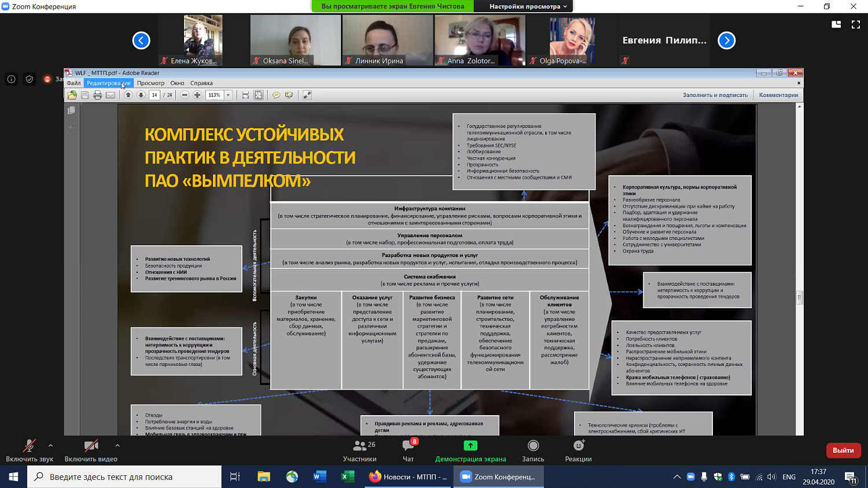The height and width of the screenshot is (488, 868).
Task: Open the Zoom Chat panel
Action: 409,450
